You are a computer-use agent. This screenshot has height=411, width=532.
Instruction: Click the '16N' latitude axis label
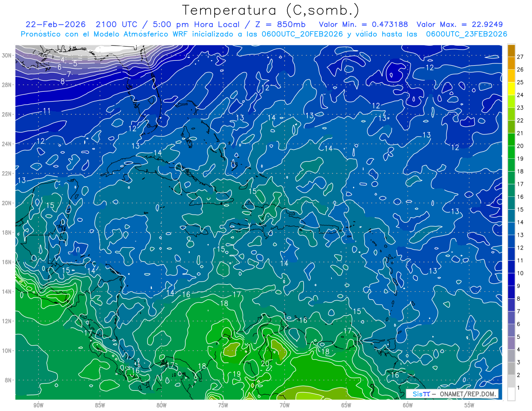7,262
